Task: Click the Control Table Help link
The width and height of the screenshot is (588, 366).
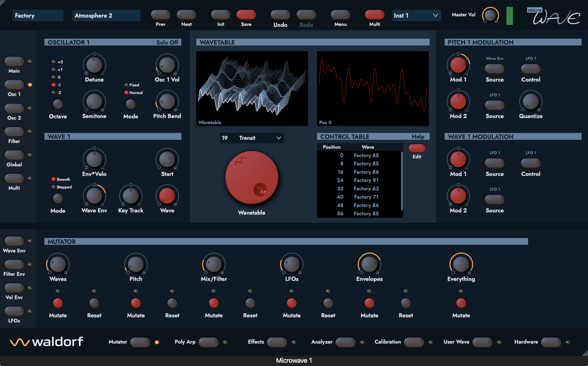Action: pos(418,137)
